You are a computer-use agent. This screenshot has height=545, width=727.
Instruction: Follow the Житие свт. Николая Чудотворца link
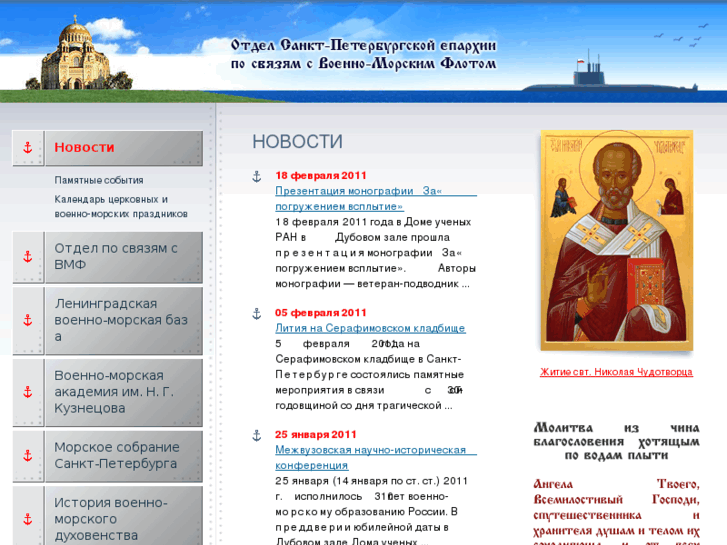pos(616,372)
